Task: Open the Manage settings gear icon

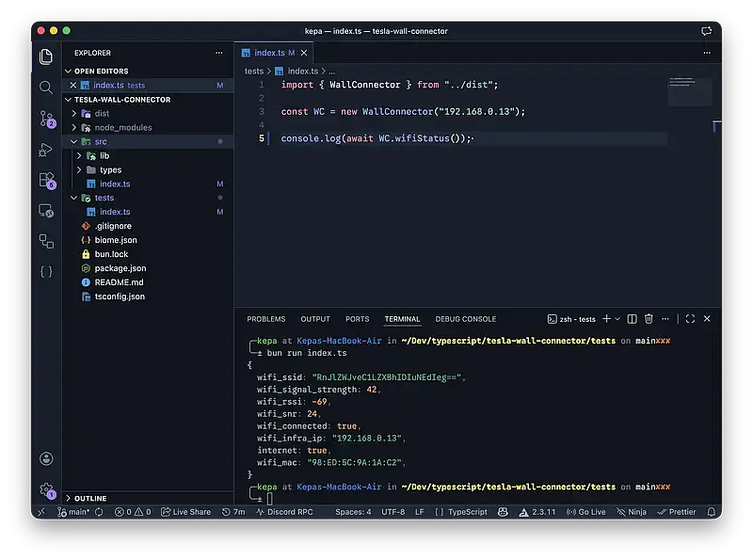Action: click(x=46, y=491)
